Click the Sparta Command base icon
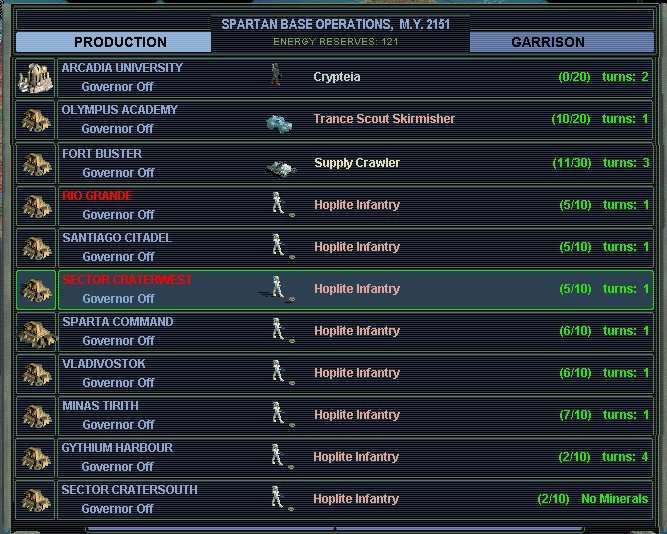667x534 pixels. [37, 331]
